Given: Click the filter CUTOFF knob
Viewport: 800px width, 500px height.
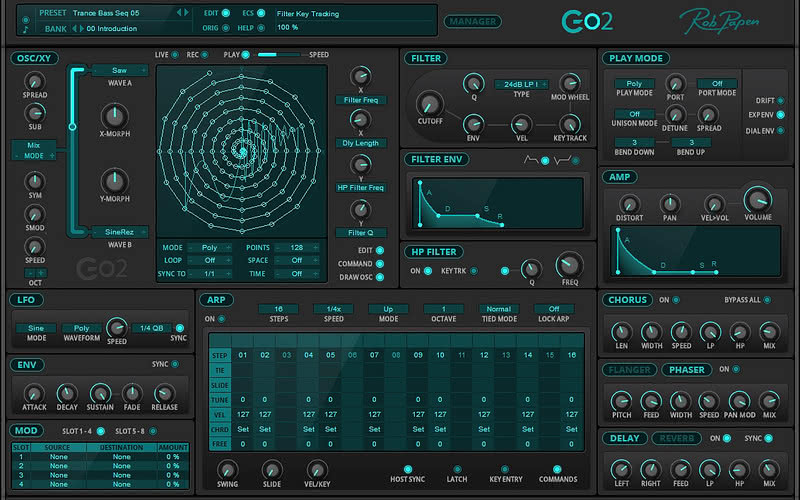Looking at the screenshot, I should tap(430, 104).
